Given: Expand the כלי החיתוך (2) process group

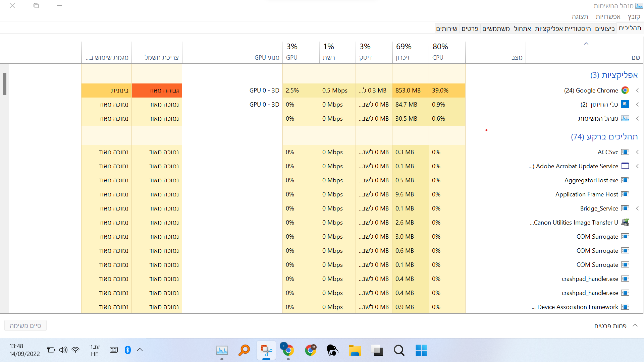Looking at the screenshot, I should point(637,104).
